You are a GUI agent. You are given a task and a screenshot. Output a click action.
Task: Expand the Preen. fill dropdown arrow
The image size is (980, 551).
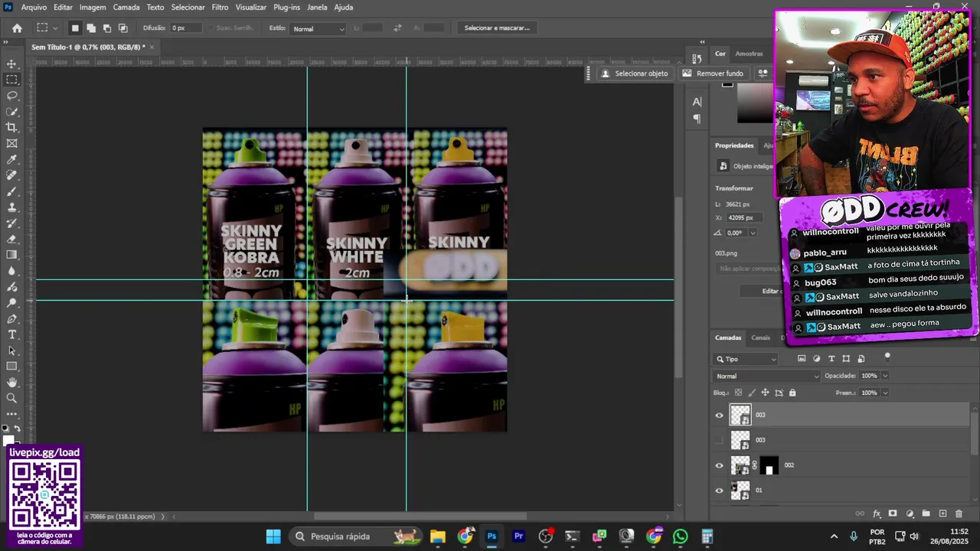pyautogui.click(x=885, y=393)
